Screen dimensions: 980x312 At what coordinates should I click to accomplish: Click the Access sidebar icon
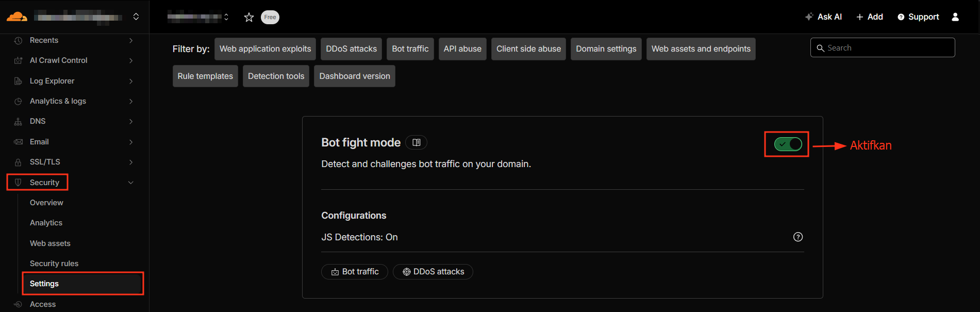coord(18,304)
